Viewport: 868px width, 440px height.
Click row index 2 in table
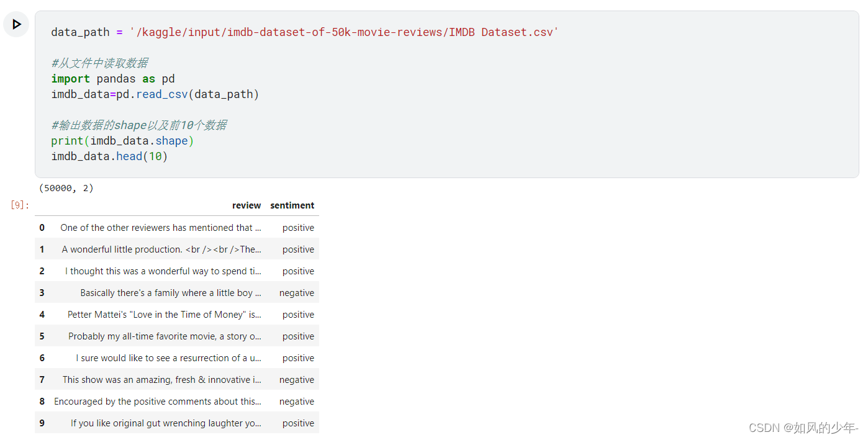pos(42,271)
